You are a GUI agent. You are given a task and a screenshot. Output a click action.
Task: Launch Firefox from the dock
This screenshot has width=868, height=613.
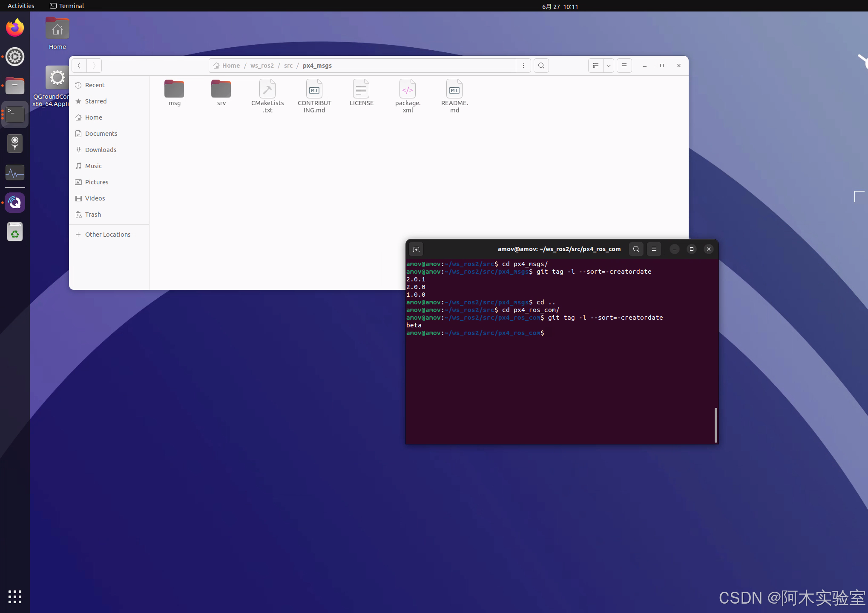(x=15, y=28)
